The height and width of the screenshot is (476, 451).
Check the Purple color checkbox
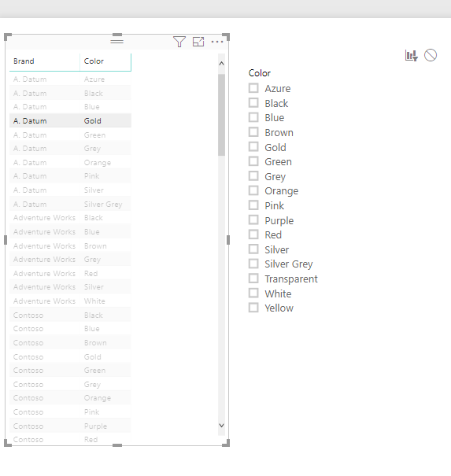click(253, 220)
